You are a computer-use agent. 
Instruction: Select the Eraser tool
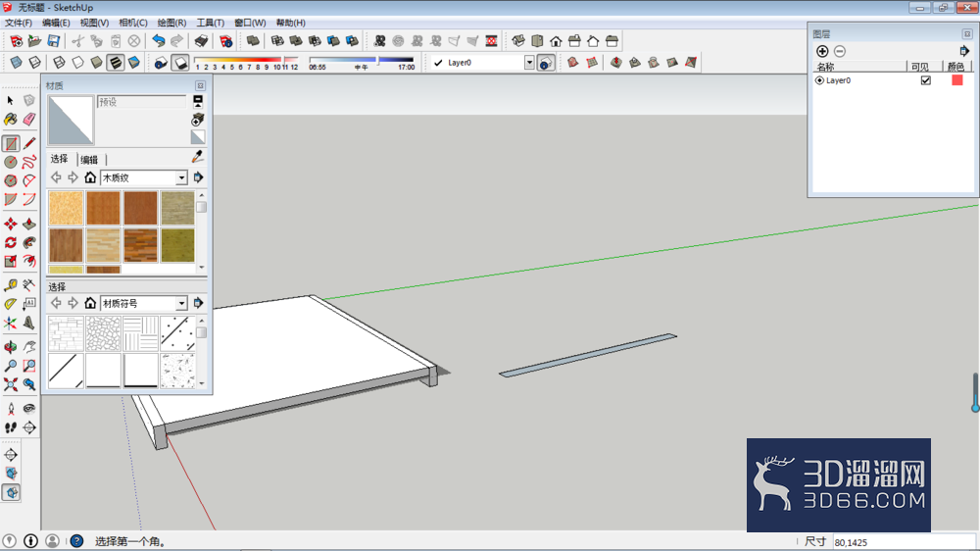[x=29, y=120]
